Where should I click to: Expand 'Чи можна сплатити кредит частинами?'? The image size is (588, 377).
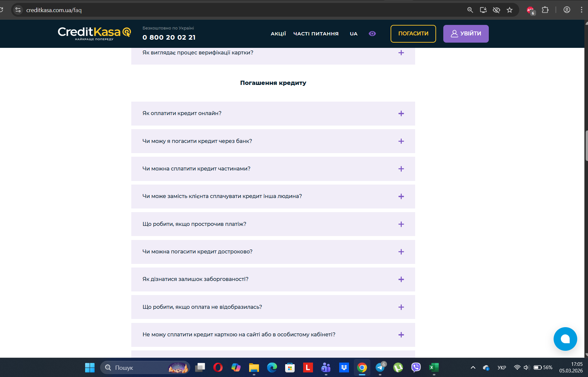[273, 169]
